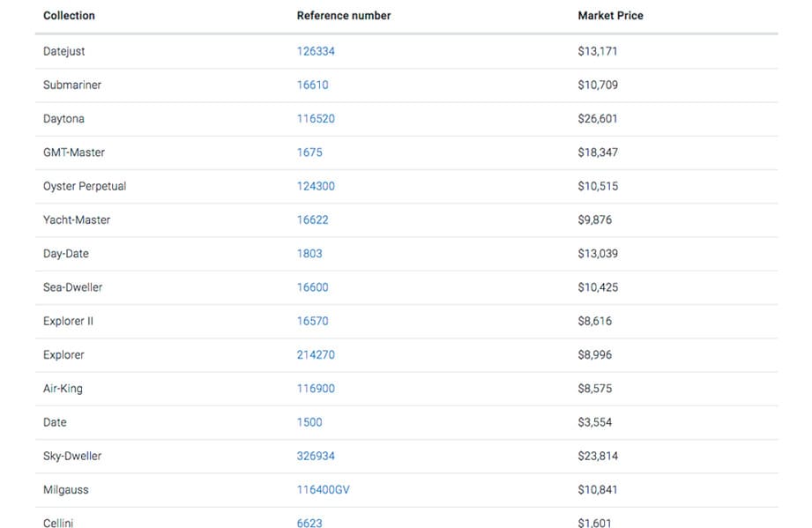Select GMT-Master reference 1675 link
Screen dimensions: 812x528
tap(309, 152)
